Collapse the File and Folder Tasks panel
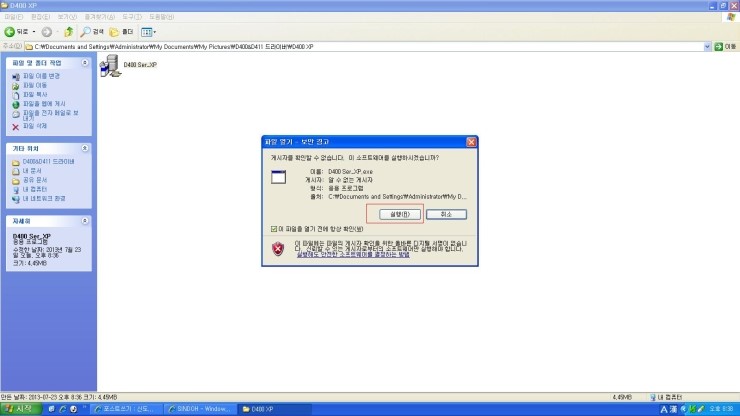The height and width of the screenshot is (416, 740). tap(85, 62)
